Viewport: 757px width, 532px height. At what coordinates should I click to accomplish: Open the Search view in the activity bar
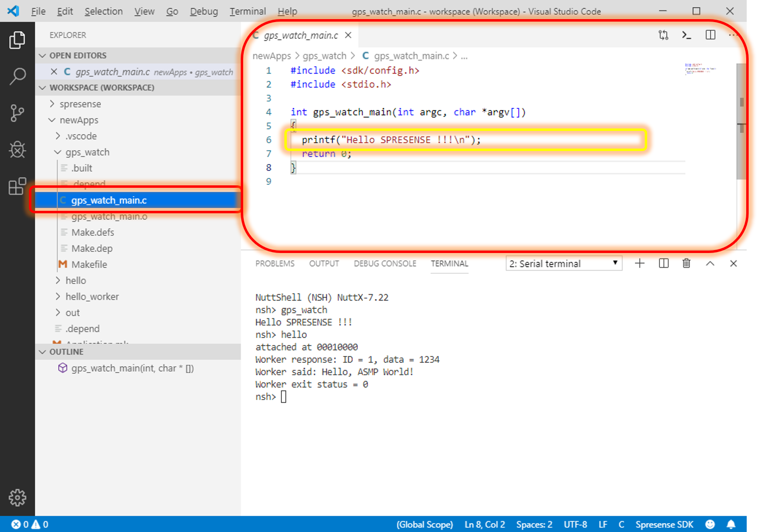point(18,76)
